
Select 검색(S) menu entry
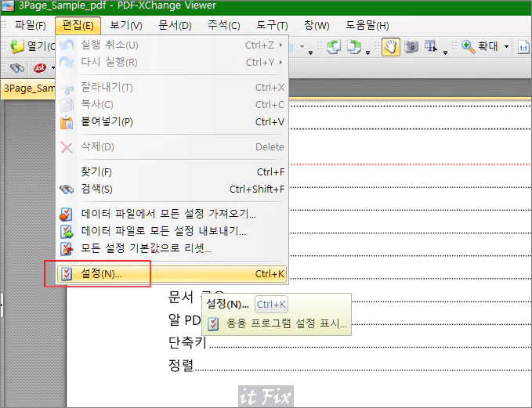click(172, 189)
